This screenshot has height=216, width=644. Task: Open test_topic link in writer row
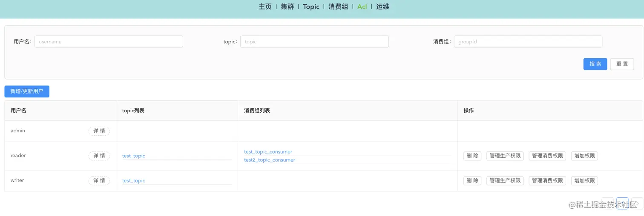pyautogui.click(x=133, y=181)
